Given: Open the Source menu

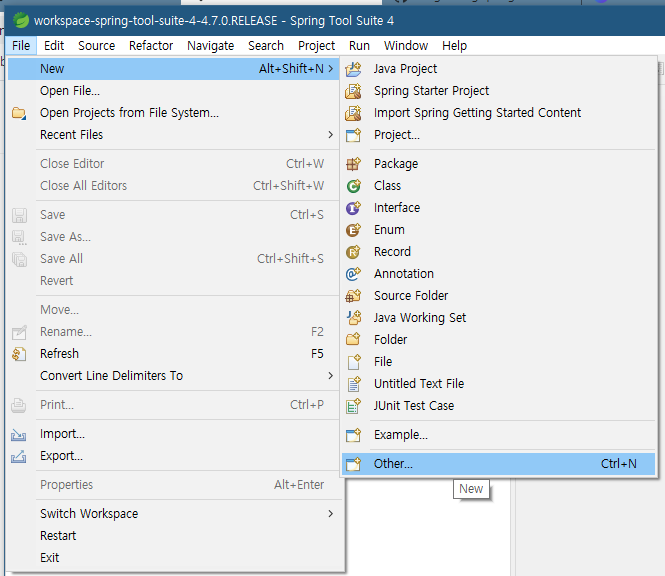Looking at the screenshot, I should 96,45.
